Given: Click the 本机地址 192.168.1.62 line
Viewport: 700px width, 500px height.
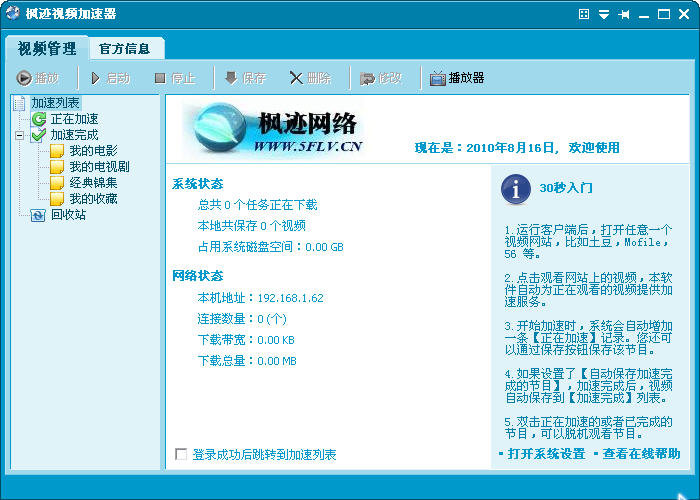Looking at the screenshot, I should (261, 298).
